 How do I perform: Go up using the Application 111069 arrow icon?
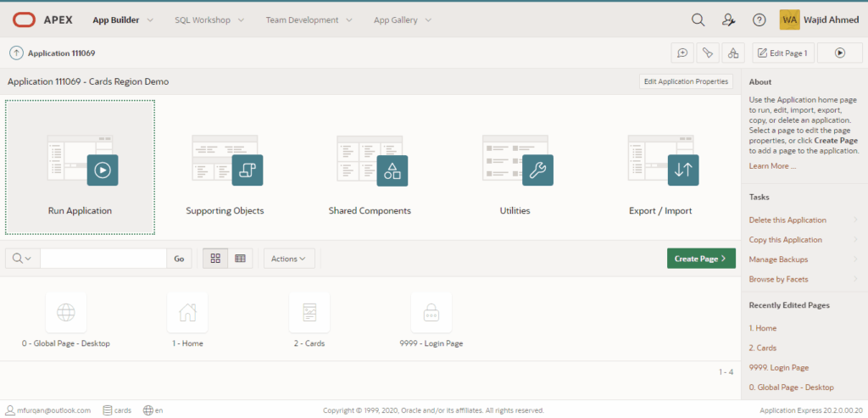17,53
